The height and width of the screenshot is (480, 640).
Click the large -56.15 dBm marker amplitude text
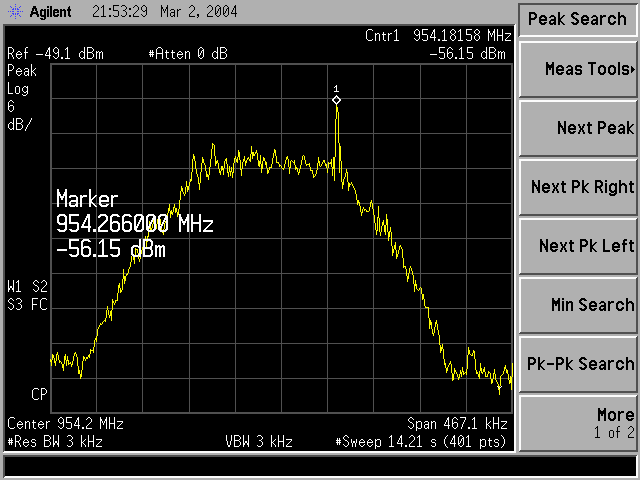[x=111, y=249]
